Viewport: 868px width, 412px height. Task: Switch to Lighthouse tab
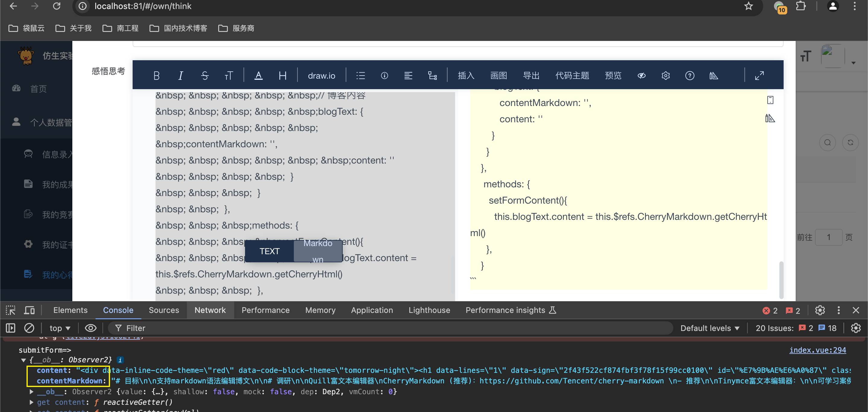click(429, 310)
